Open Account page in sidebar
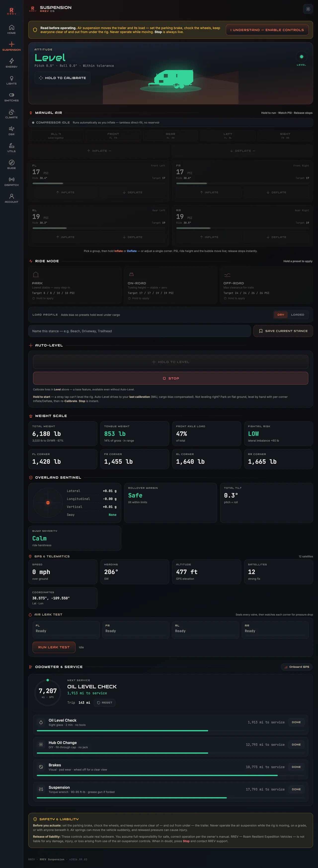The width and height of the screenshot is (318, 868). pyautogui.click(x=11, y=199)
